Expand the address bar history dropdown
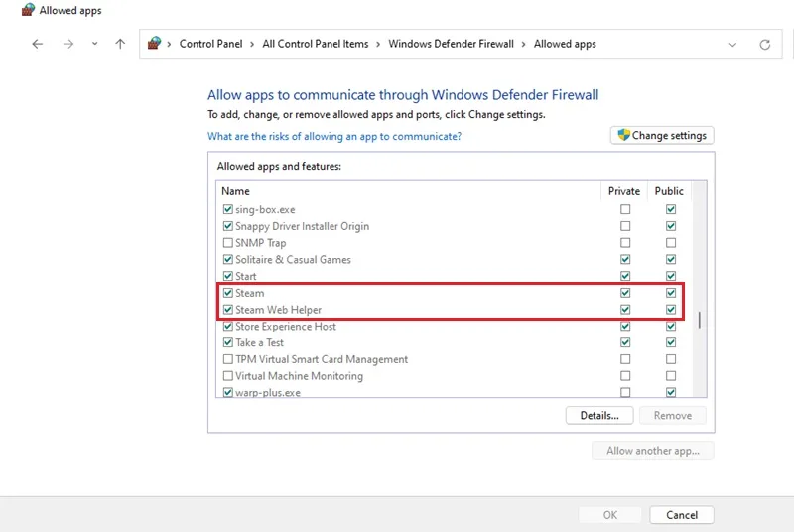Image resolution: width=794 pixels, height=532 pixels. pos(732,45)
